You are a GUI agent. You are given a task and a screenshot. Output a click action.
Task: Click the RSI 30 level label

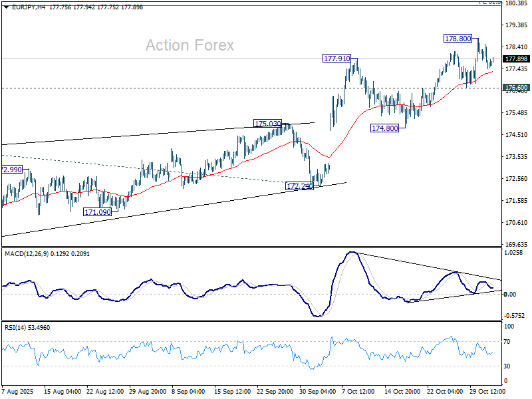[x=507, y=366]
